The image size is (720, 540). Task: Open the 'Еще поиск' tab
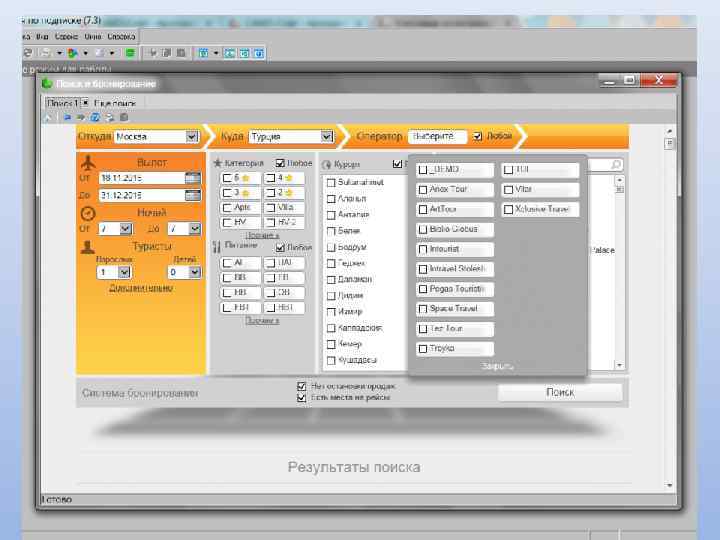[115, 103]
